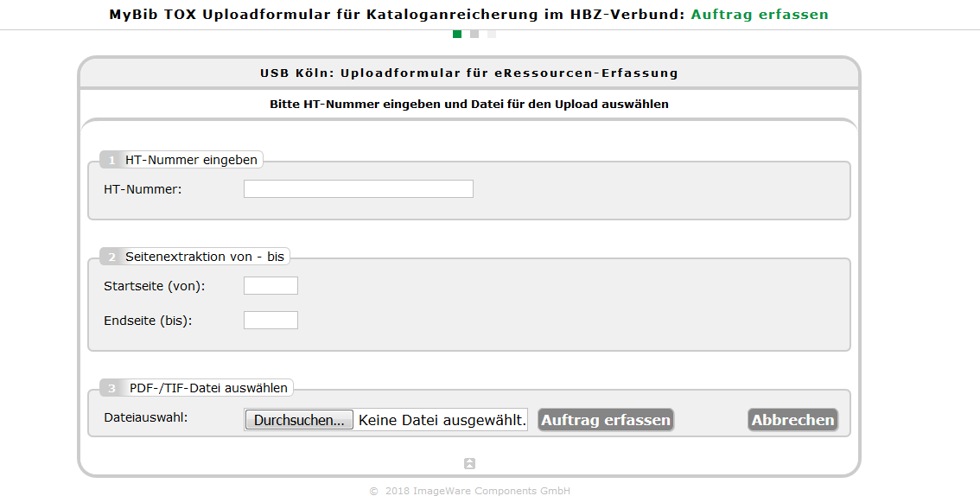Click the Seitenextraktion von - bis section legend

pyautogui.click(x=204, y=257)
